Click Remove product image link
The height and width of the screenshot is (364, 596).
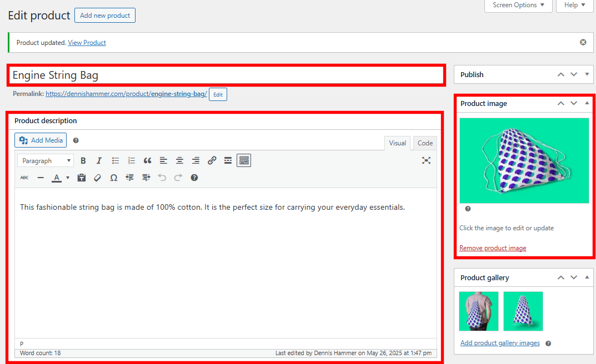point(493,247)
